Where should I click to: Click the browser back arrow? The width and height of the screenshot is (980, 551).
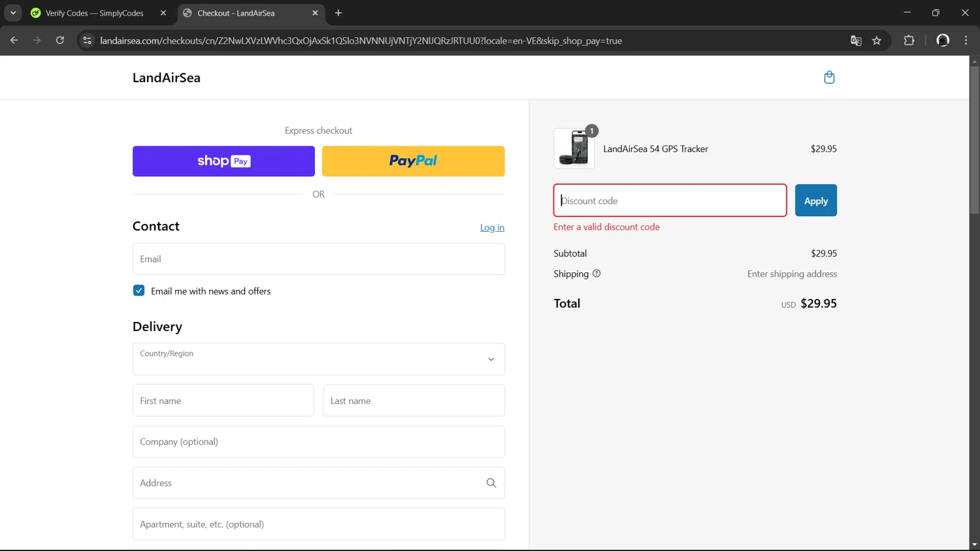tap(14, 40)
